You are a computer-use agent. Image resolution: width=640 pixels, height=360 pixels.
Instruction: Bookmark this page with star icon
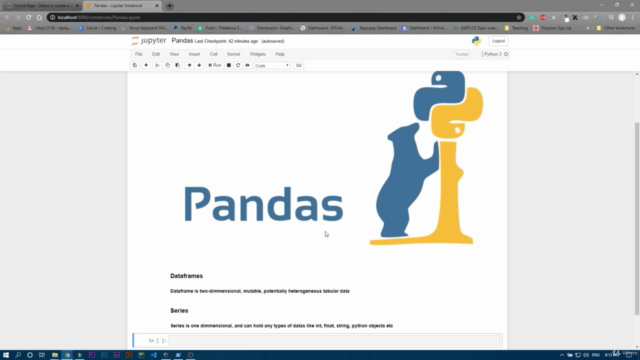[x=519, y=18]
